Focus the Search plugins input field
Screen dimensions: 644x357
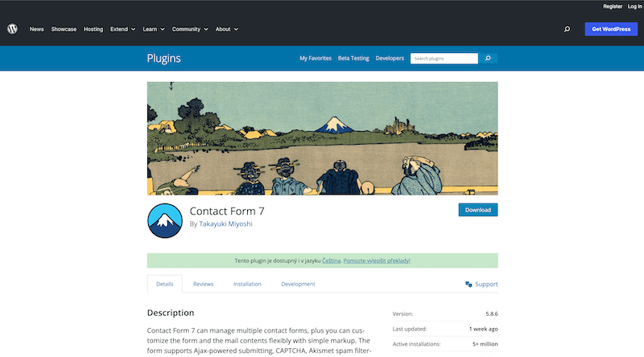pyautogui.click(x=444, y=58)
